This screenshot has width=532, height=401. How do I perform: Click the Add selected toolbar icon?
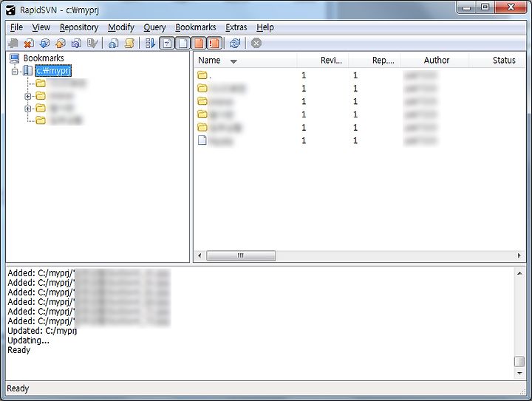(13, 43)
